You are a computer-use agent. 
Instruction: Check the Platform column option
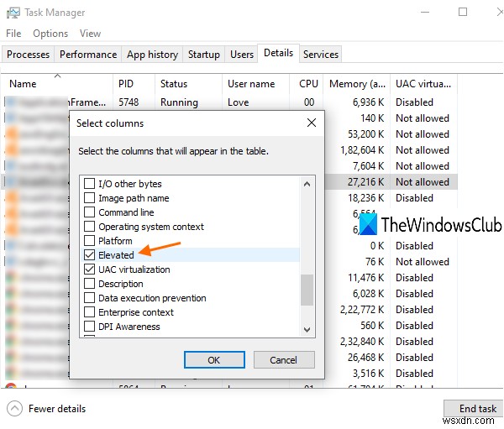point(89,240)
